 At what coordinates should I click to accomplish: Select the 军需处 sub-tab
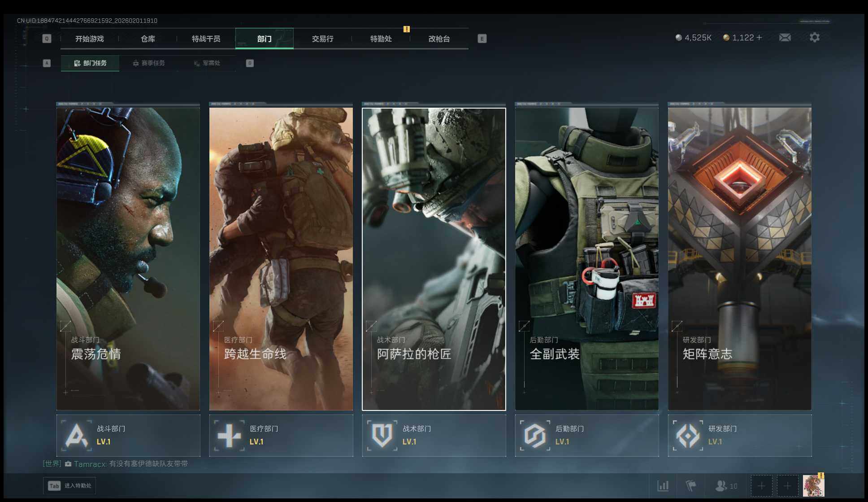pos(207,63)
